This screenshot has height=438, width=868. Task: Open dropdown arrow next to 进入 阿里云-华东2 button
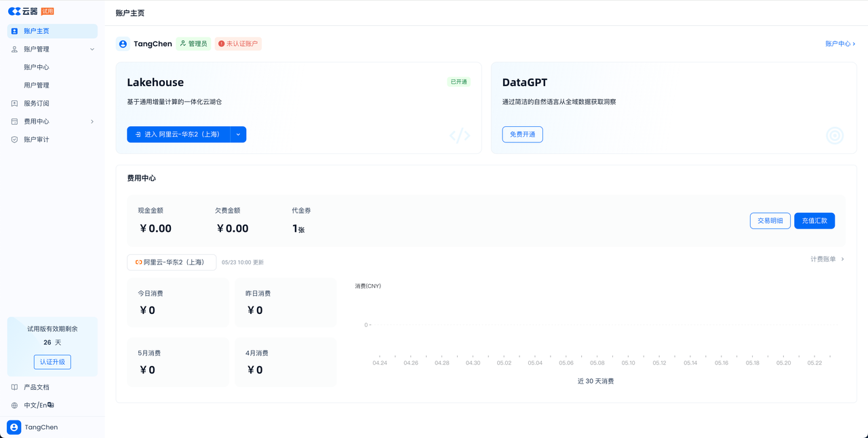[238, 134]
